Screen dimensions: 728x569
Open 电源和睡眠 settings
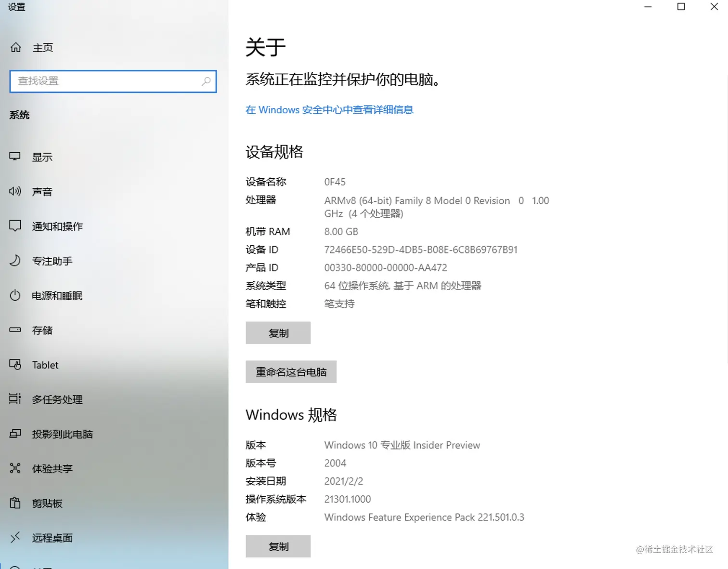coord(57,296)
